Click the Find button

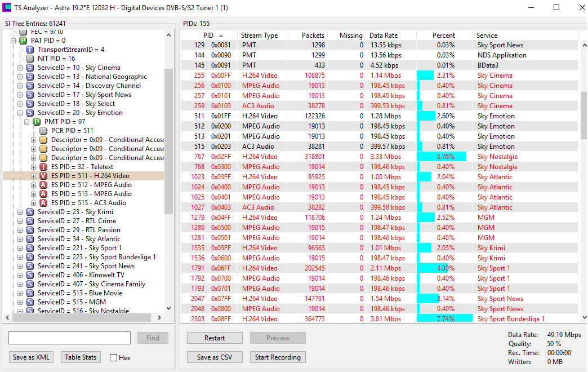click(153, 338)
